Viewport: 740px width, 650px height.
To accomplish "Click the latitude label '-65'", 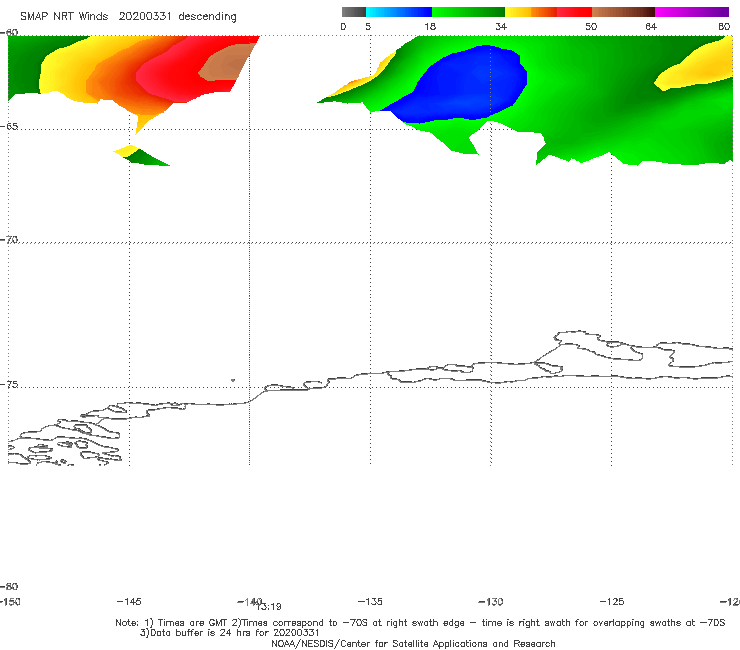I will 9,127.
